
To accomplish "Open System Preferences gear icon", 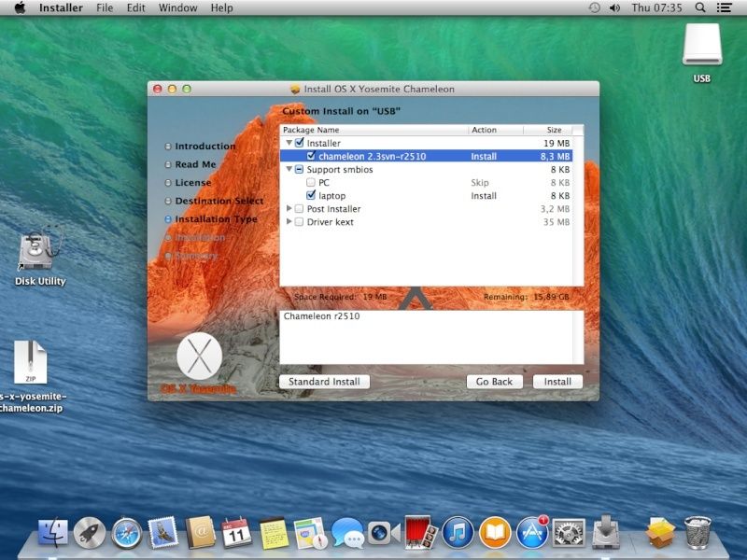I will pyautogui.click(x=569, y=532).
